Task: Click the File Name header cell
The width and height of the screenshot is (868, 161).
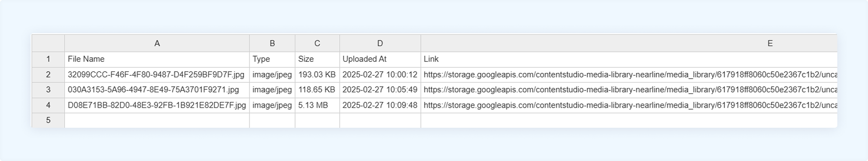Action: 157,59
